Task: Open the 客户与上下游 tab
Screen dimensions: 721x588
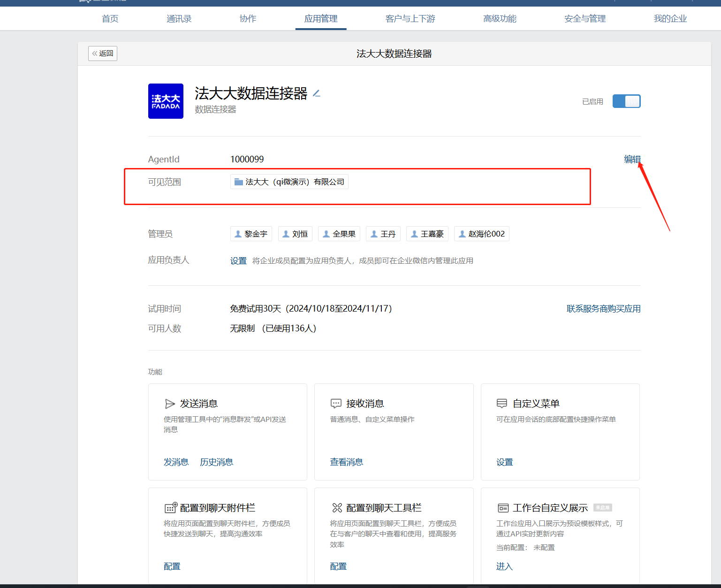Action: pos(410,19)
